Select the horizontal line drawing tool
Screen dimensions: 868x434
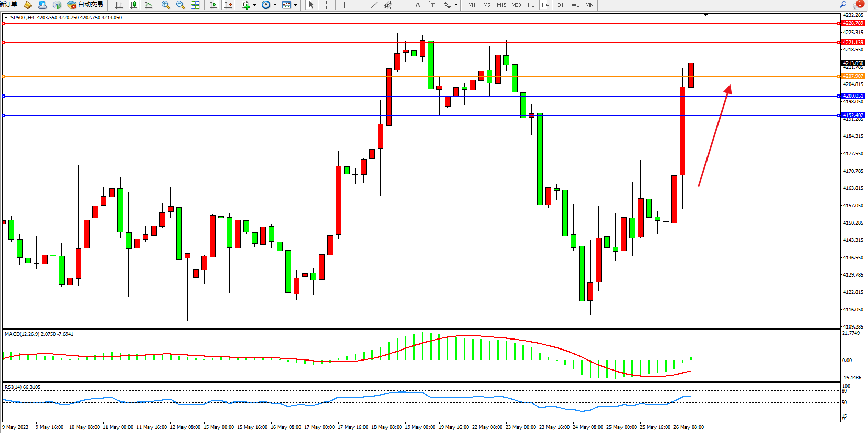(359, 5)
